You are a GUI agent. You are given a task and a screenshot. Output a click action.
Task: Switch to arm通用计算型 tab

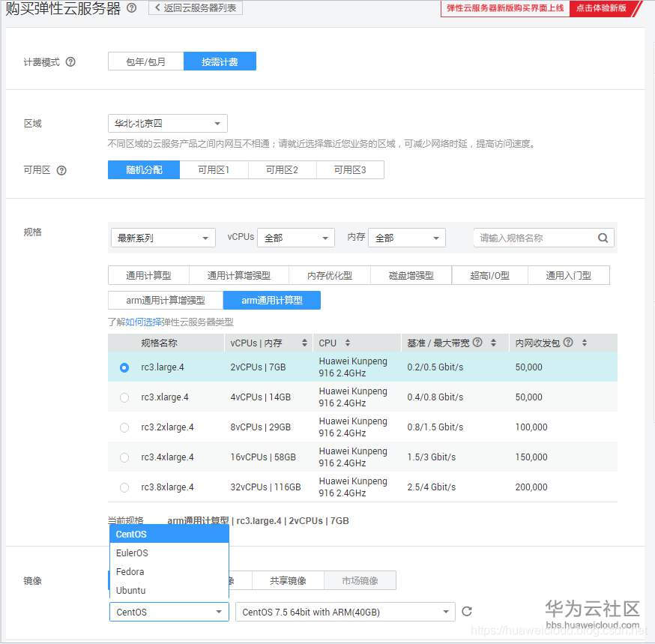272,300
